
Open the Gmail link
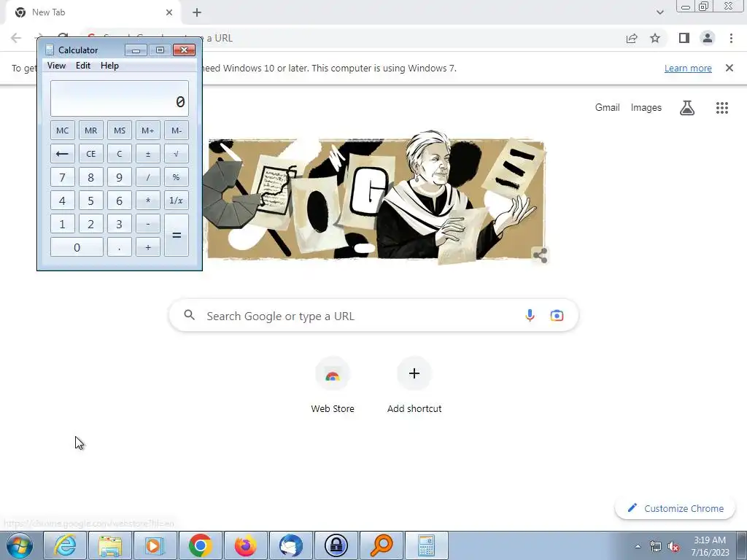pos(607,108)
